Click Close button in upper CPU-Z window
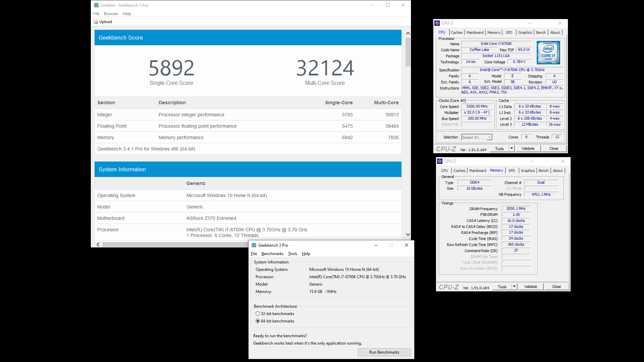This screenshot has width=644, height=362. point(554,148)
